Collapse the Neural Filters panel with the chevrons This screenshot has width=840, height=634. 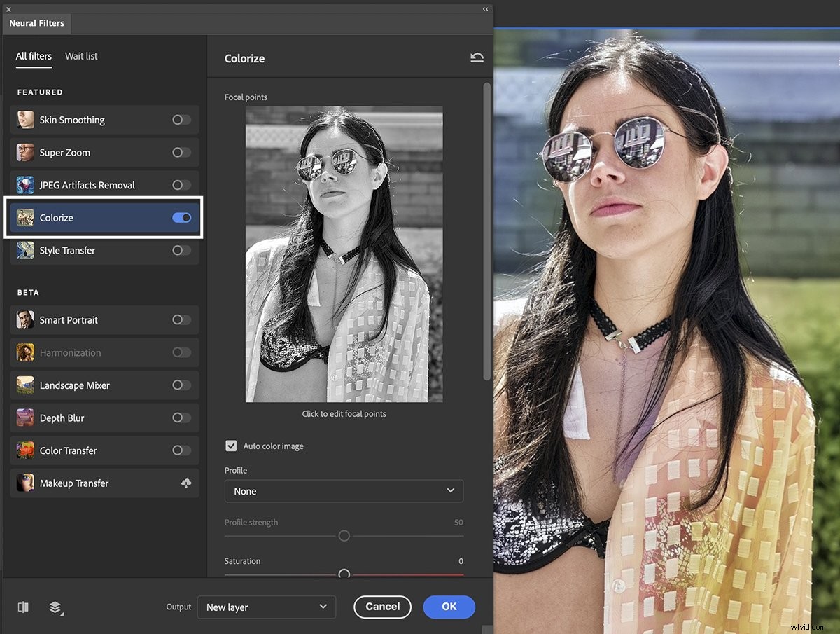(x=485, y=9)
